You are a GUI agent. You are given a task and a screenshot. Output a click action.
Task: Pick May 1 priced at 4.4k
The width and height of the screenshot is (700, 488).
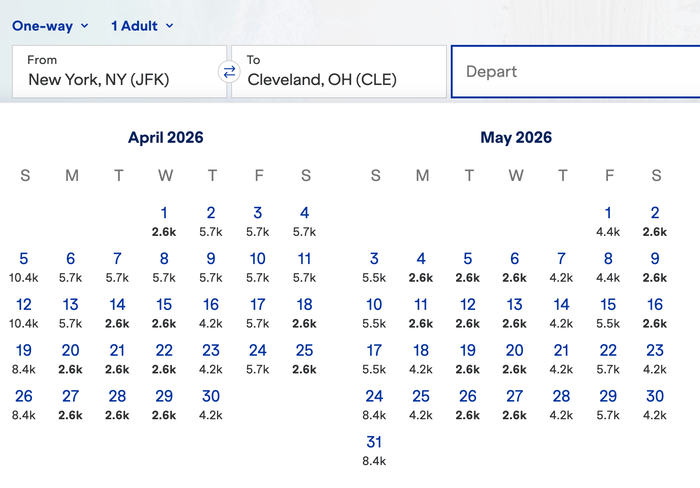(608, 221)
